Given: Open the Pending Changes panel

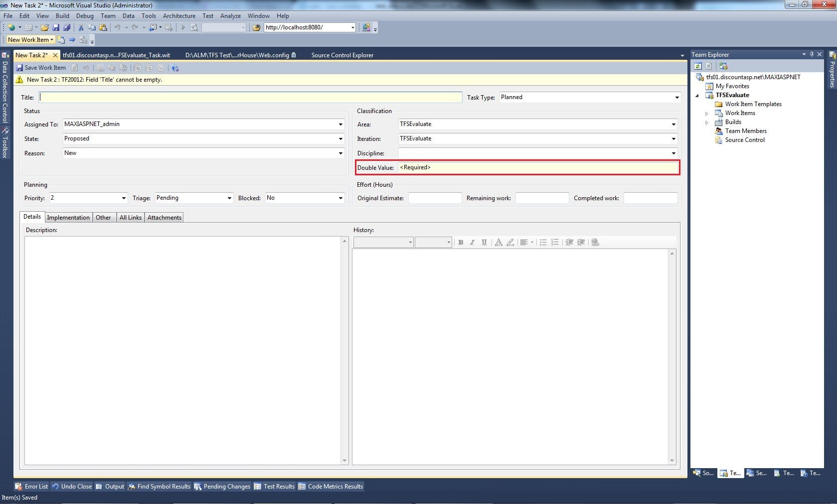Looking at the screenshot, I should [x=222, y=487].
